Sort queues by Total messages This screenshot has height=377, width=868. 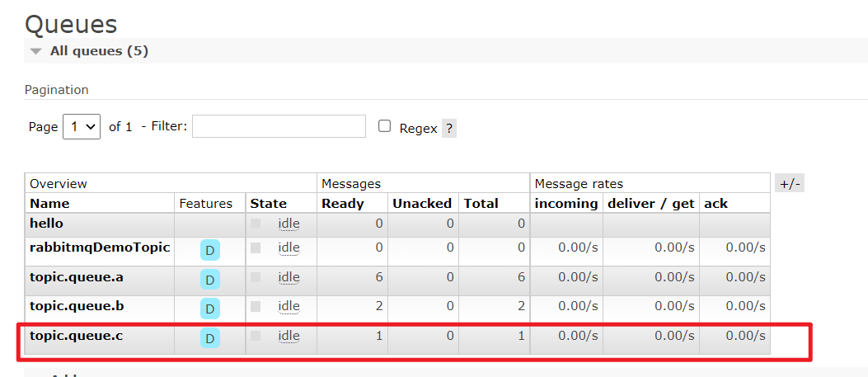[481, 203]
